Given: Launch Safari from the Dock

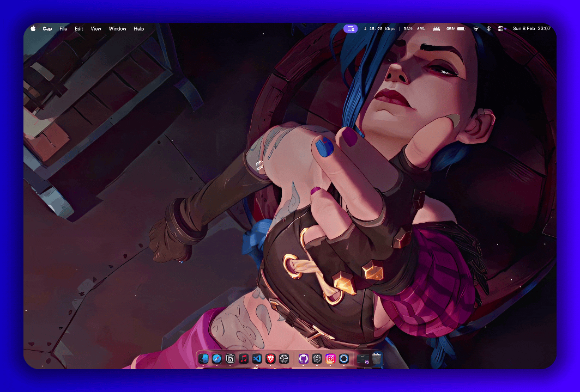Looking at the screenshot, I should pos(217,359).
